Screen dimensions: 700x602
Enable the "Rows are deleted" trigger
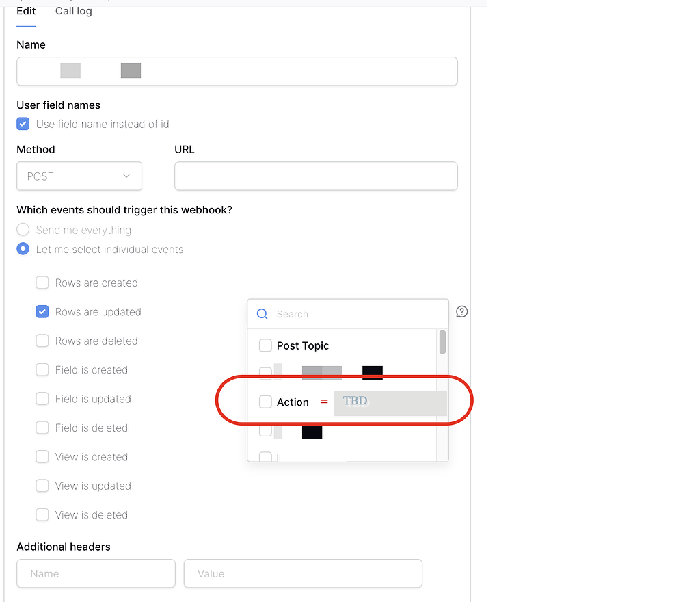[x=42, y=341]
